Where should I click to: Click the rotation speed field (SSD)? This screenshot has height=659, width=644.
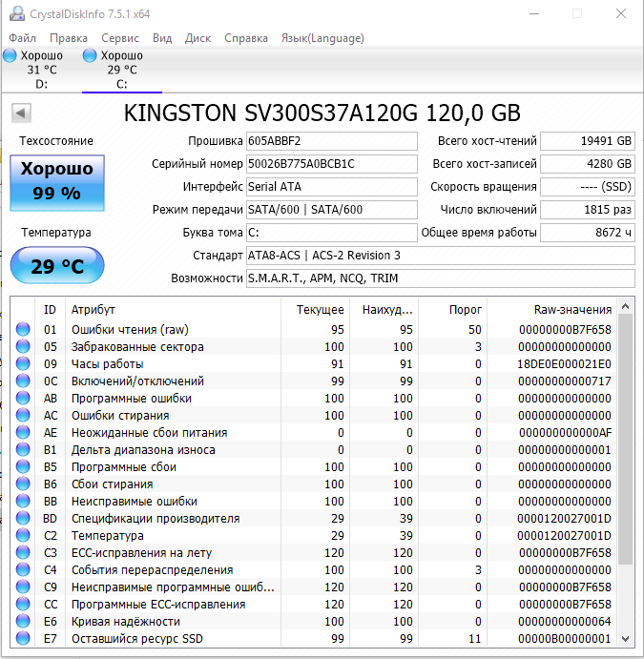pos(588,187)
